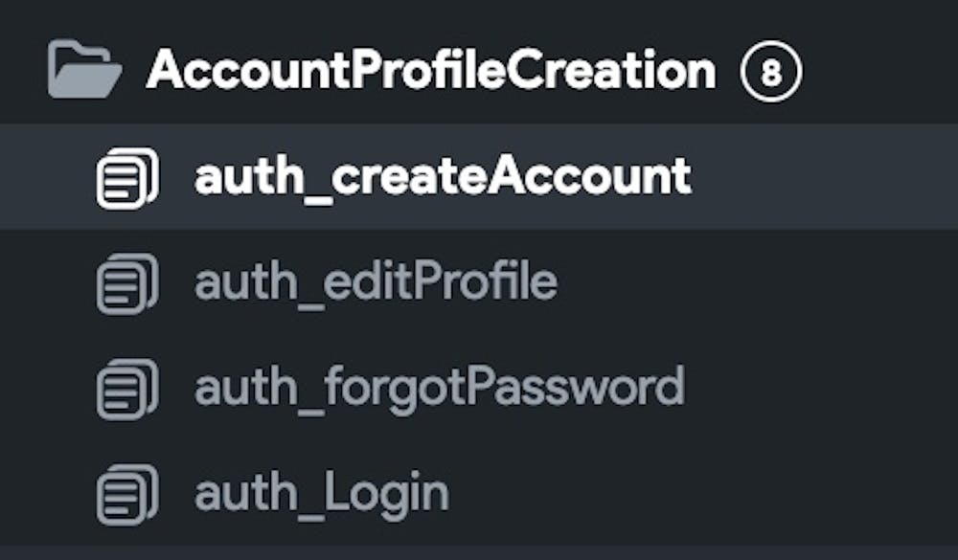The width and height of the screenshot is (958, 560).
Task: Click the page stack icon for auth_Login
Action: pyautogui.click(x=127, y=495)
